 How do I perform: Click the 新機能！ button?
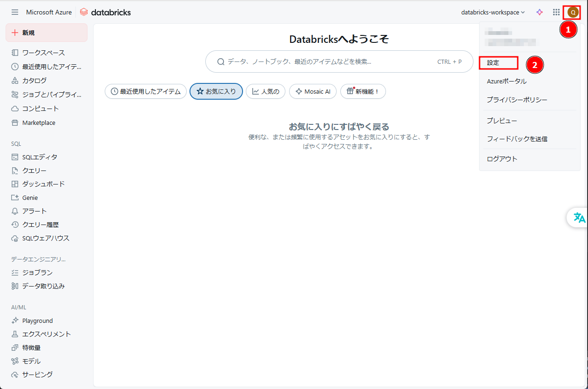[363, 91]
